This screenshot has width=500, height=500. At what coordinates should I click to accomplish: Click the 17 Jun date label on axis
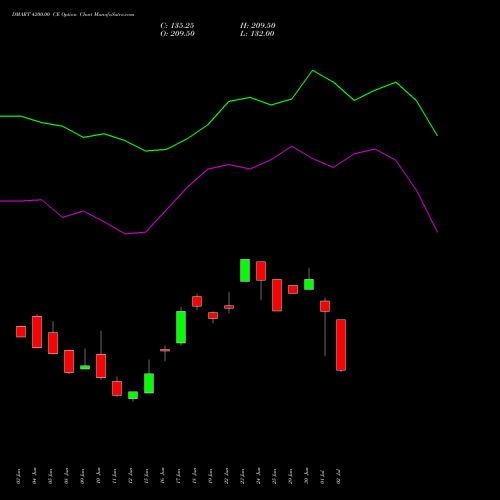179,476
